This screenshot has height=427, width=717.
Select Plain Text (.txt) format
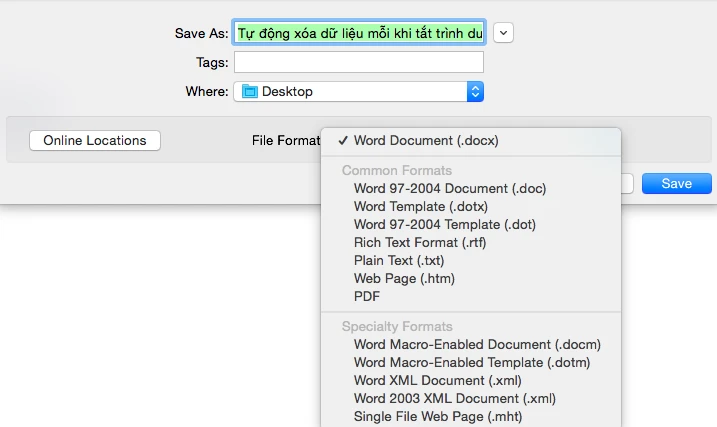click(471, 261)
